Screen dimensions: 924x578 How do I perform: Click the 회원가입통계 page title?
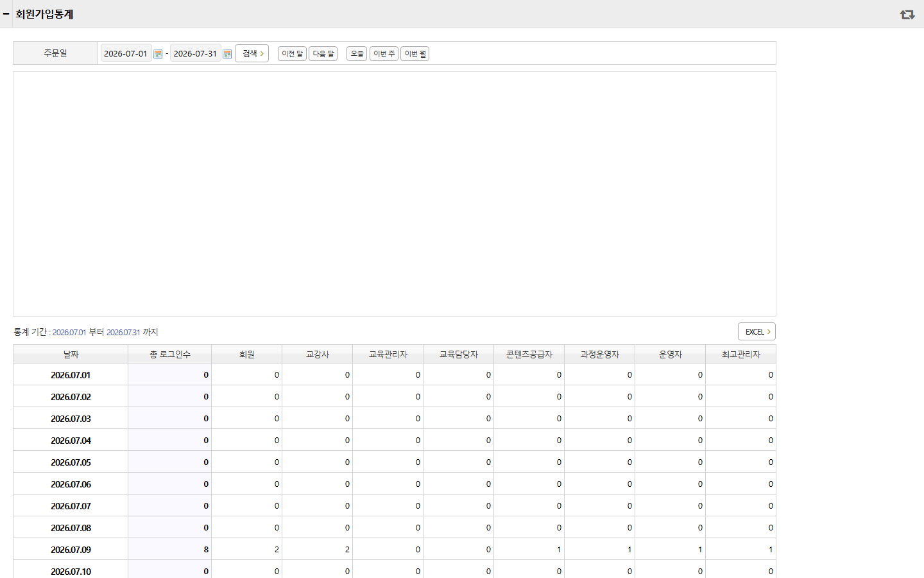point(44,14)
